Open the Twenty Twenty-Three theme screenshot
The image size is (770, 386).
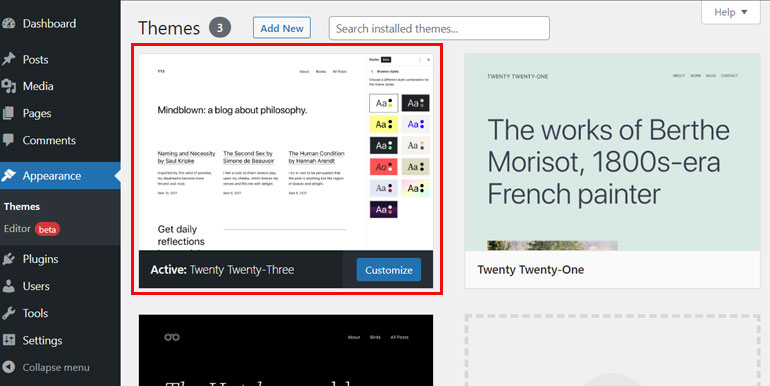(286, 152)
